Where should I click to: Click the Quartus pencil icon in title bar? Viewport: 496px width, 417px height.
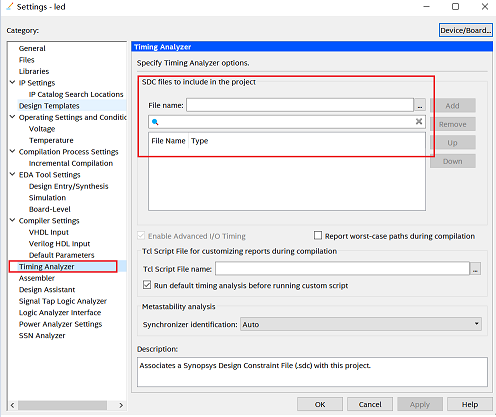click(x=10, y=6)
